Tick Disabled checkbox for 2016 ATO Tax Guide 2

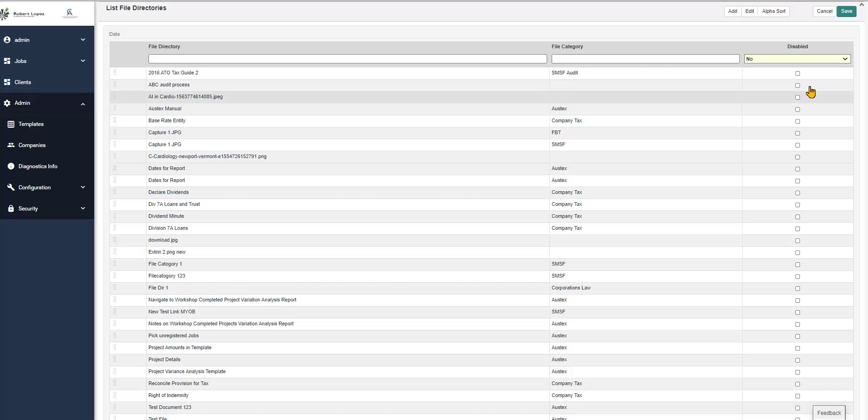pos(798,74)
